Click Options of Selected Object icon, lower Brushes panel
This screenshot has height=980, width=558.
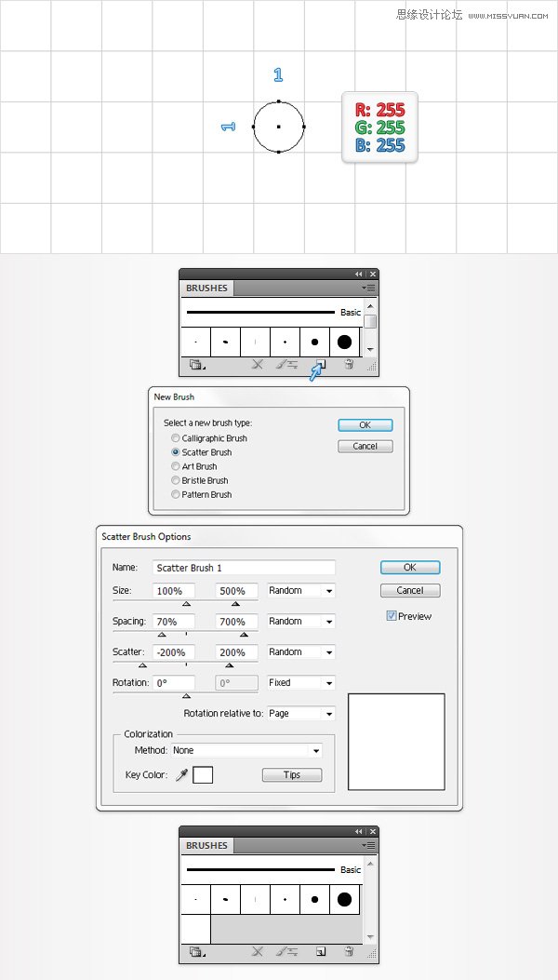[x=286, y=952]
